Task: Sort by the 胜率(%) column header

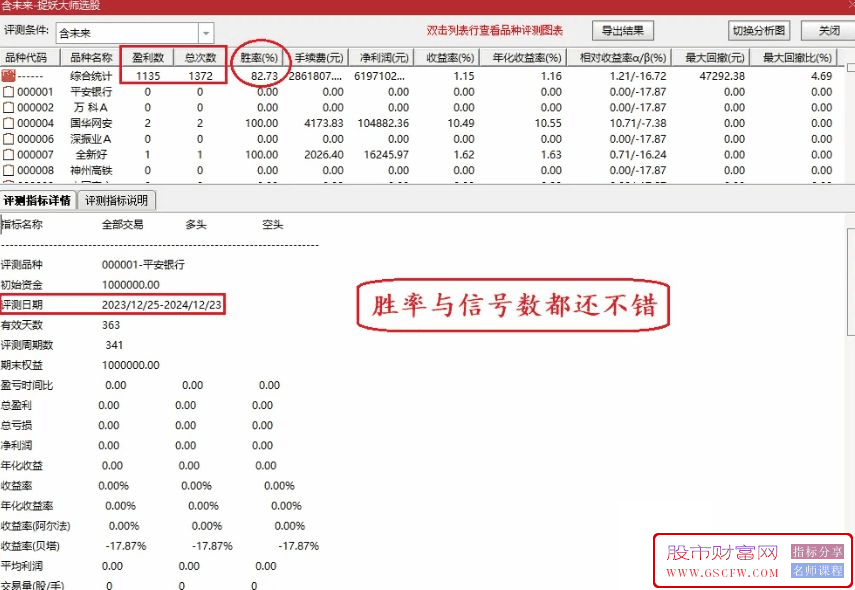Action: tap(259, 57)
